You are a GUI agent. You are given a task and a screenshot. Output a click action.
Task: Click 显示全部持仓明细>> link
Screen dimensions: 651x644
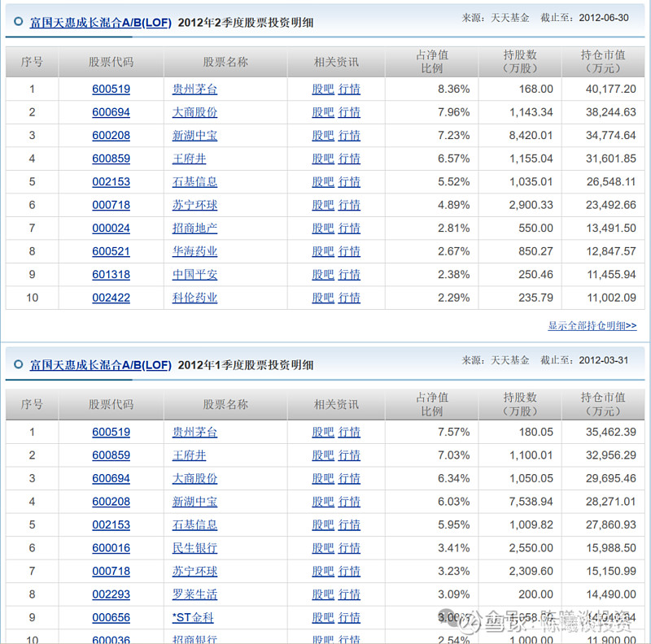[592, 326]
